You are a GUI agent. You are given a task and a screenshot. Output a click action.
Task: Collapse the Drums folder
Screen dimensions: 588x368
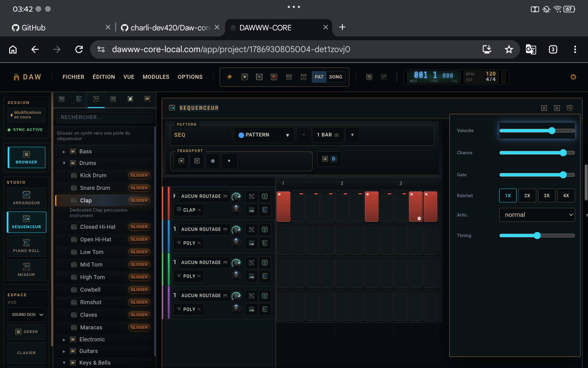point(64,163)
